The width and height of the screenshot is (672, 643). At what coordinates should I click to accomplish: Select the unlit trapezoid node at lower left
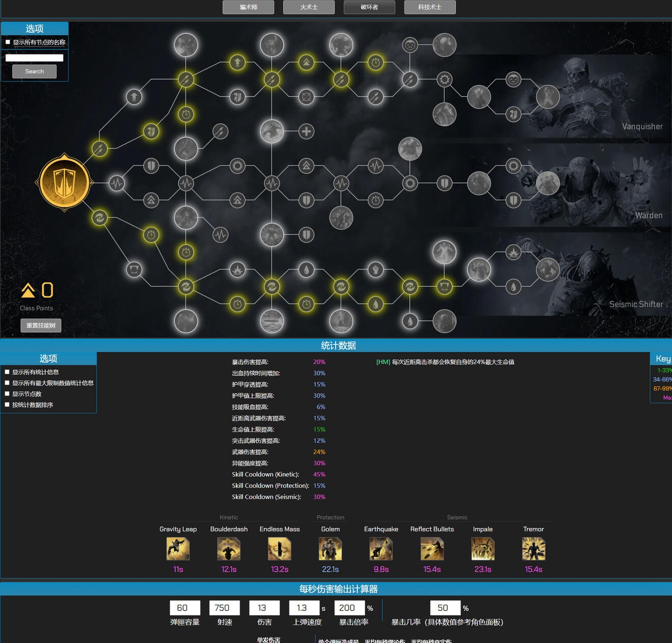134,269
